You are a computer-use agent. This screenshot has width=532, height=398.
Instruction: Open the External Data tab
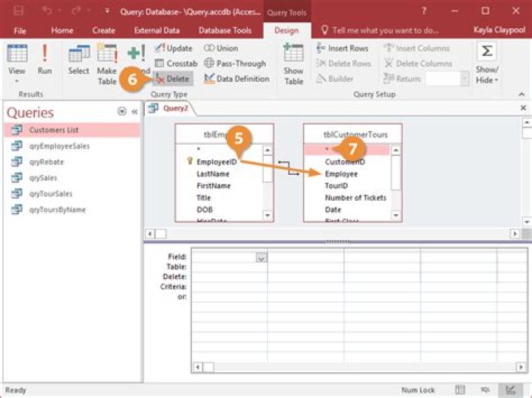coord(157,30)
